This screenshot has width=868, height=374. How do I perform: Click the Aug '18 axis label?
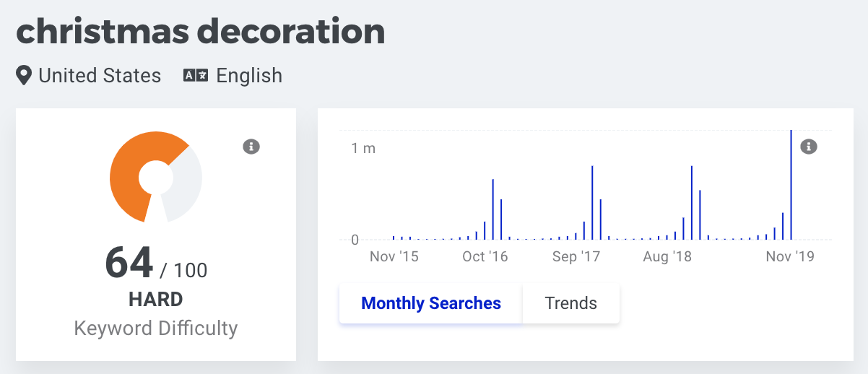(x=667, y=256)
